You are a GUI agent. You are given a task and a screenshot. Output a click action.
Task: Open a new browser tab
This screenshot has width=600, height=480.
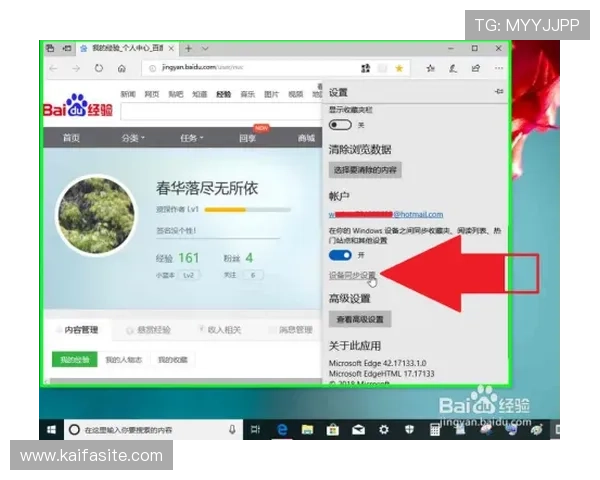[188, 48]
